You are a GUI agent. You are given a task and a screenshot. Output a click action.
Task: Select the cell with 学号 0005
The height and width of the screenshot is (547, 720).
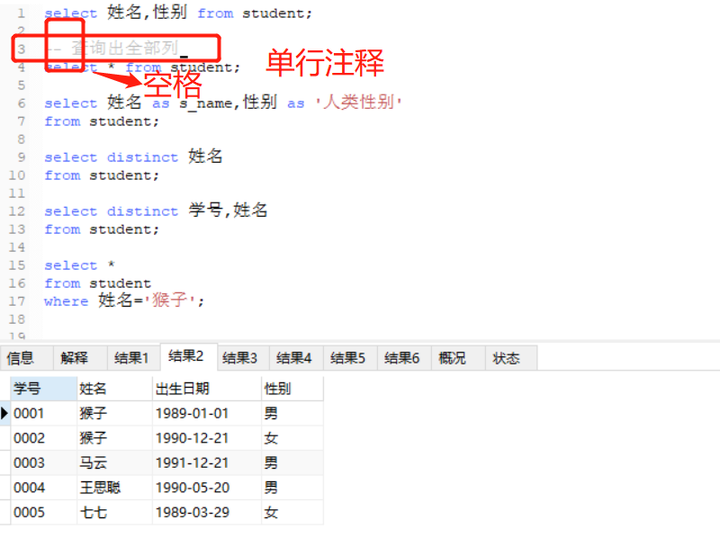pos(44,512)
